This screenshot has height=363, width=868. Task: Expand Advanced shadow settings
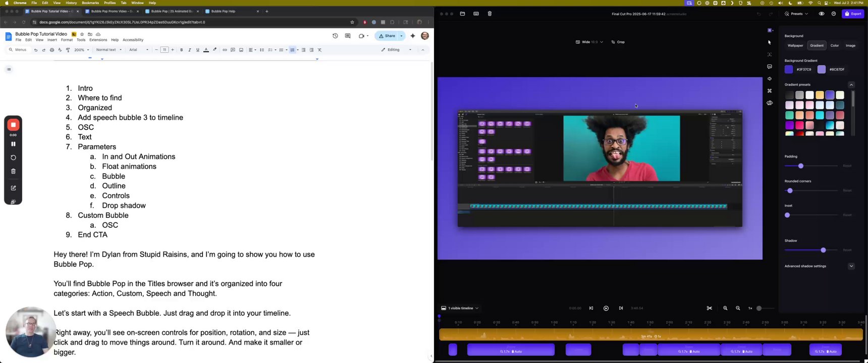pos(851,266)
